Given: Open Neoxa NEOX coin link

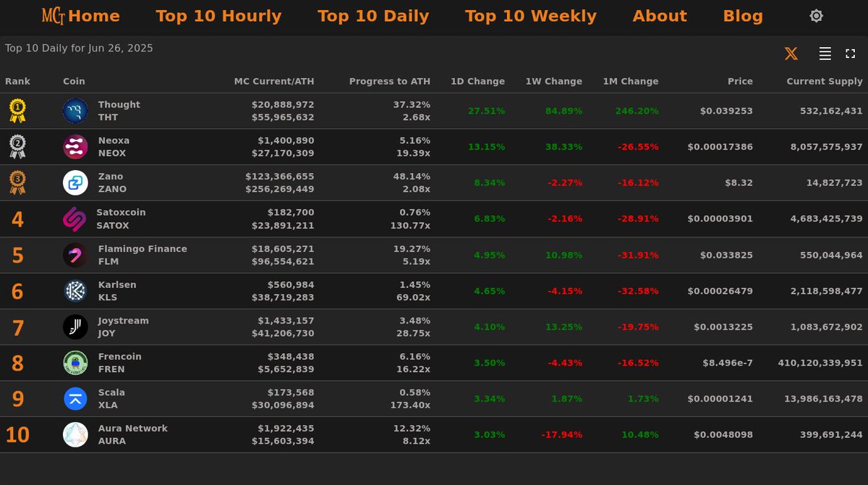Looking at the screenshot, I should tap(114, 147).
